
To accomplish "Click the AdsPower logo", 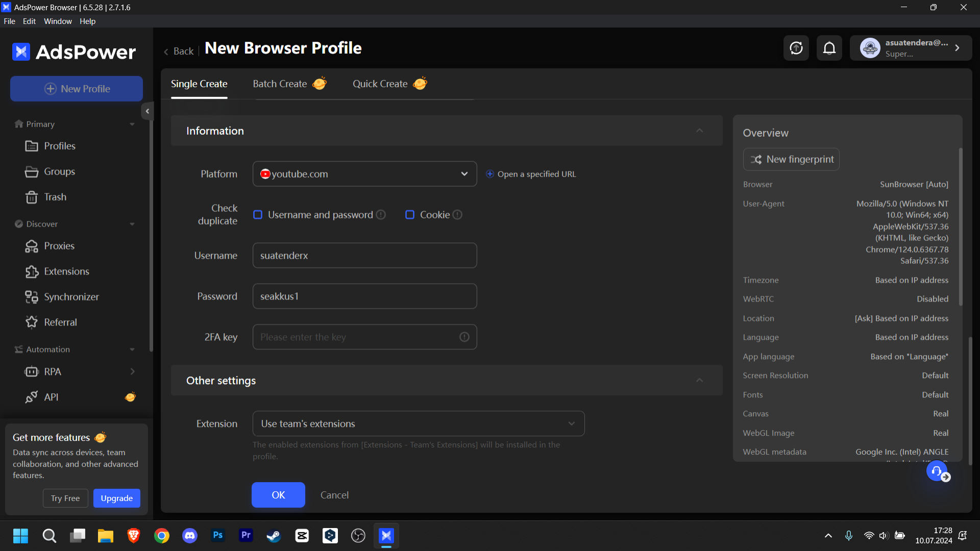I will (74, 52).
